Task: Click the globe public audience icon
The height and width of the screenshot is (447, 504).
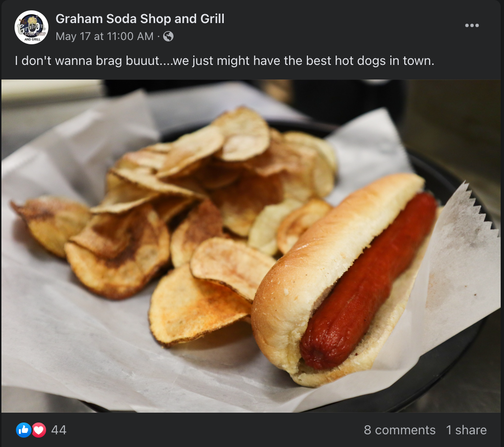Action: [x=168, y=36]
